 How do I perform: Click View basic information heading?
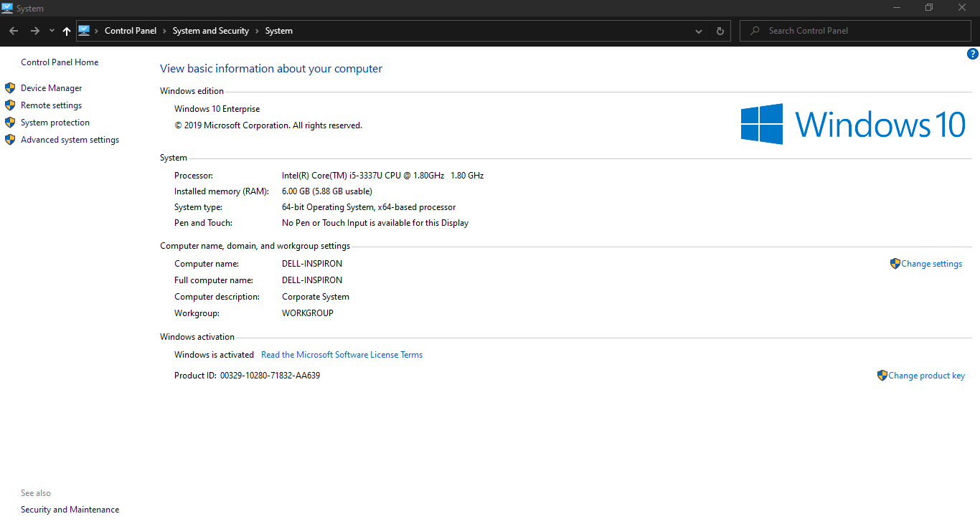pyautogui.click(x=271, y=69)
